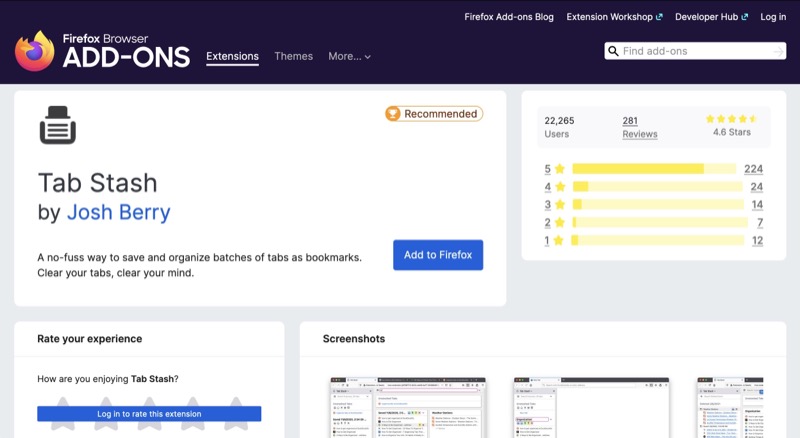Filter reviews by 1 star rating
This screenshot has width=800, height=438.
click(554, 240)
